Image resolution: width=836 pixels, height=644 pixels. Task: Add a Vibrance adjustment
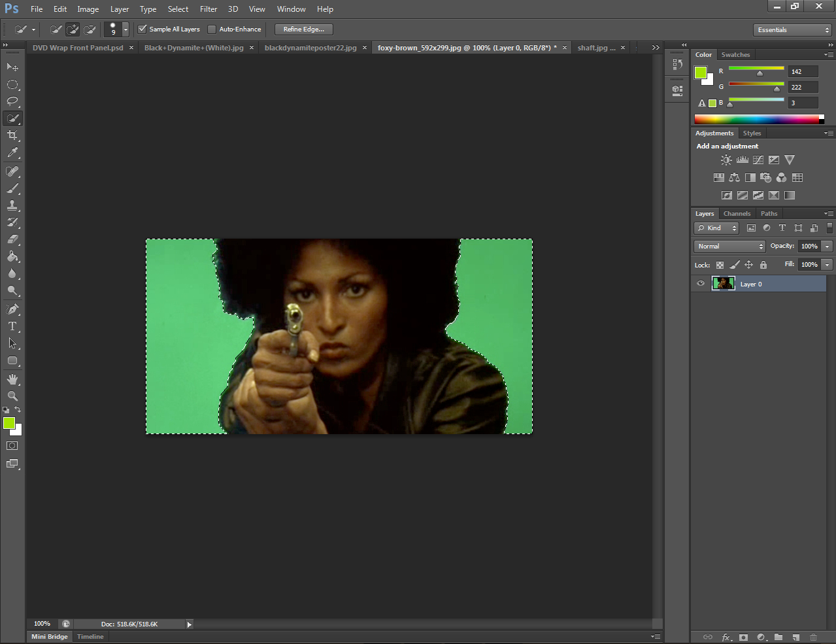pyautogui.click(x=790, y=160)
